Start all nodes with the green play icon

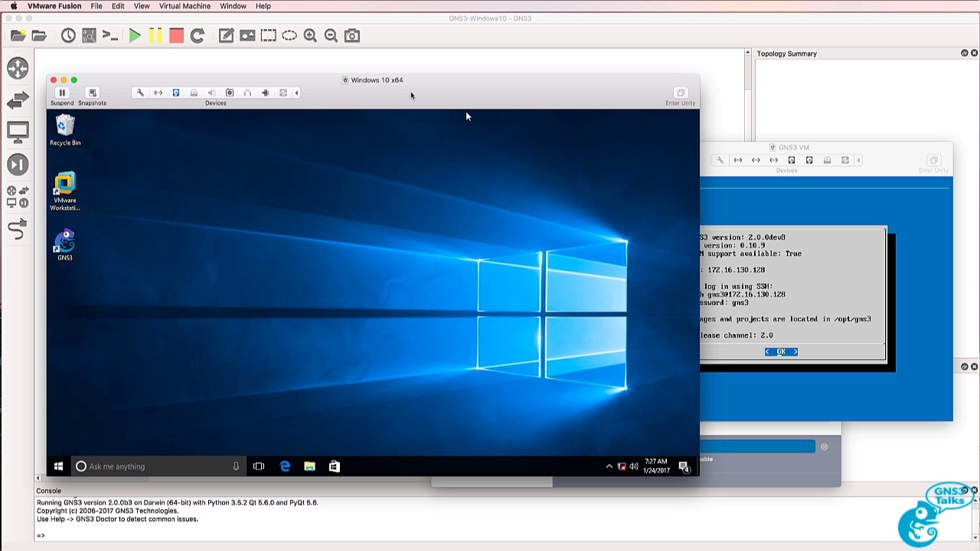pyautogui.click(x=135, y=35)
